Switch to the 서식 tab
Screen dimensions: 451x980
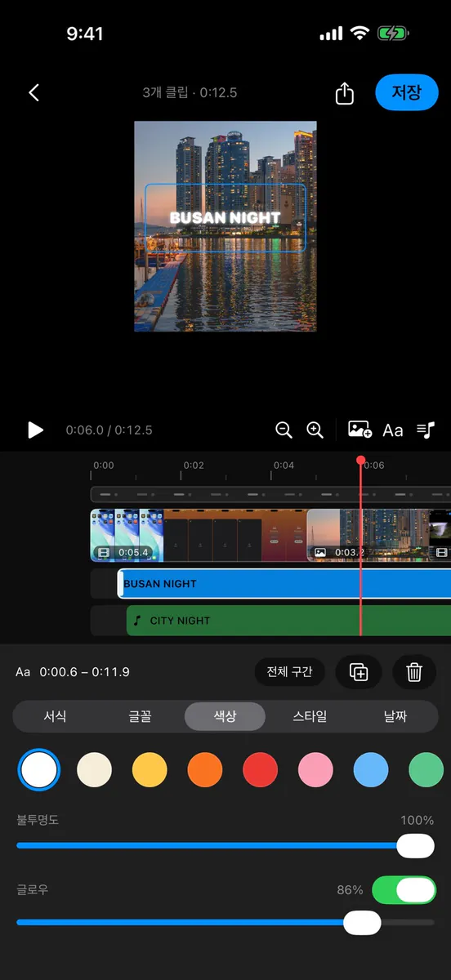coord(56,716)
